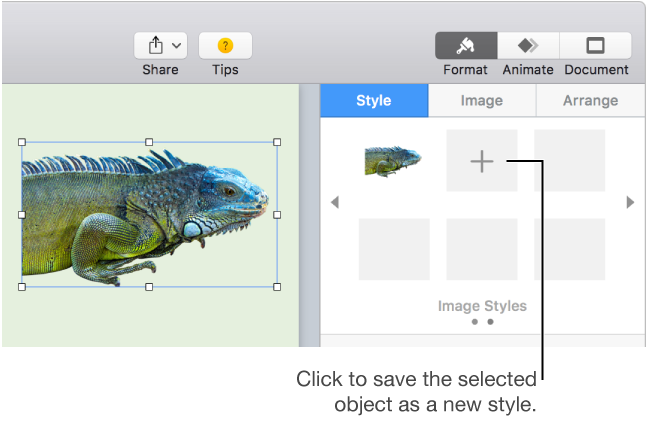Click top-right selection handle of iguana image

277,142
